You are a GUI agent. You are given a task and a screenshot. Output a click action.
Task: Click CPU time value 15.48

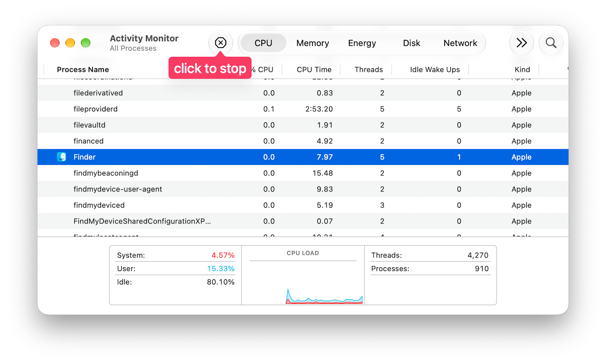pos(322,173)
